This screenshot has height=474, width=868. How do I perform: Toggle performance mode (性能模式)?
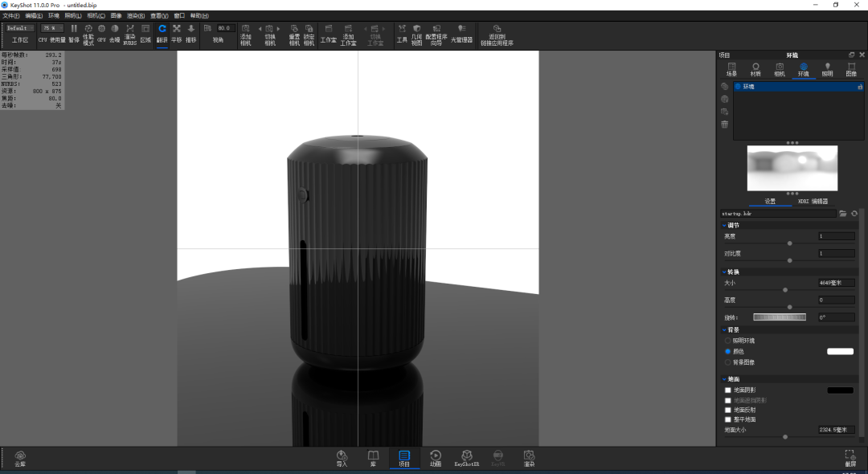pos(88,35)
